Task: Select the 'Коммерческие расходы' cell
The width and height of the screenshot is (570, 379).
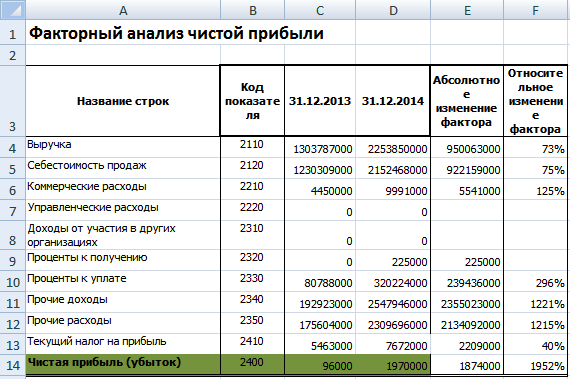Action: click(123, 189)
